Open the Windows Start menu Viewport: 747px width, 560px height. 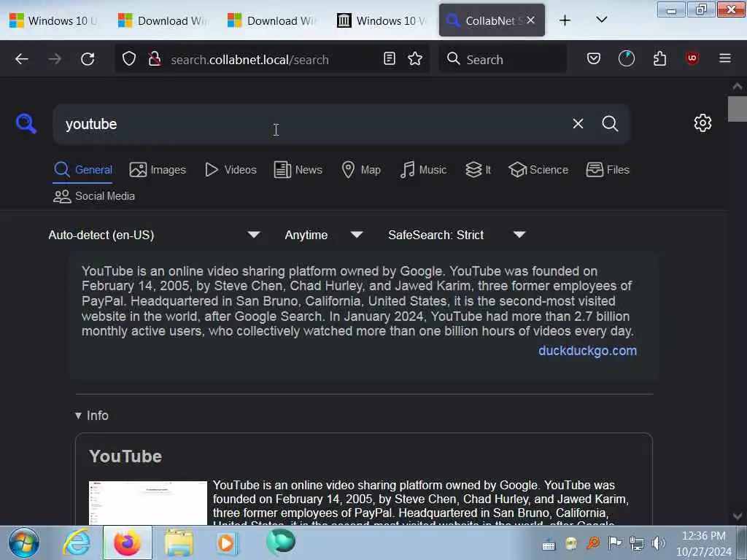(23, 542)
